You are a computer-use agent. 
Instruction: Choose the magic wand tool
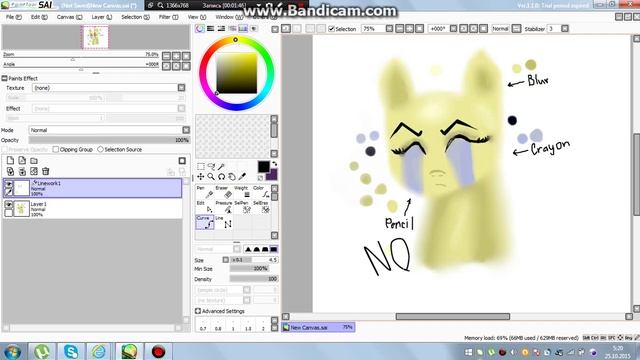point(221,167)
